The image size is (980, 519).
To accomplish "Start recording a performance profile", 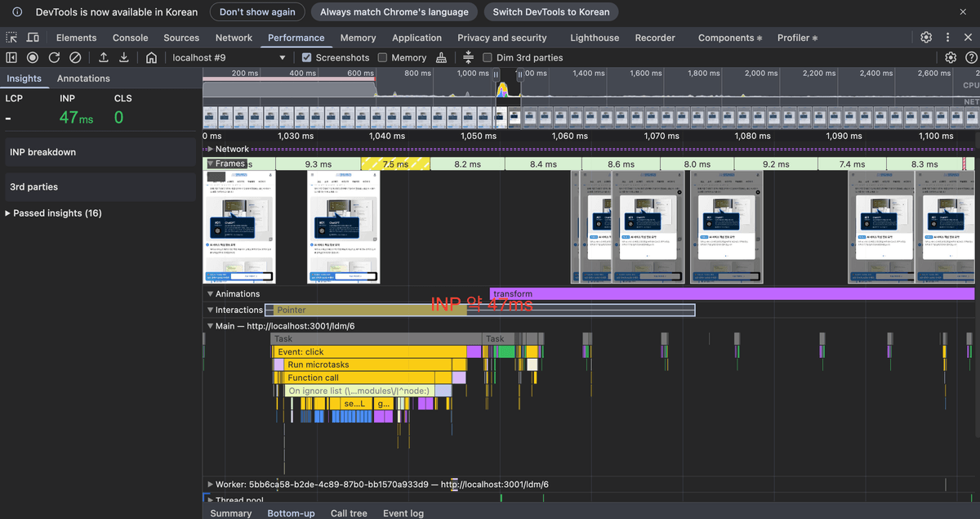I will pyautogui.click(x=33, y=58).
